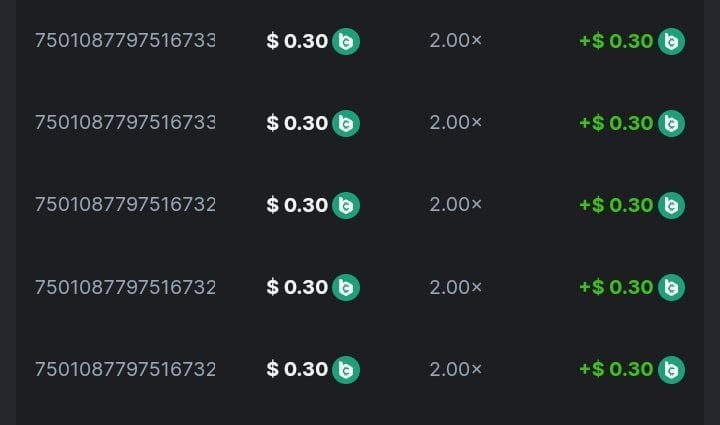Click the profit coin icon in the fourth row
This screenshot has width=720, height=425.
pyautogui.click(x=671, y=287)
